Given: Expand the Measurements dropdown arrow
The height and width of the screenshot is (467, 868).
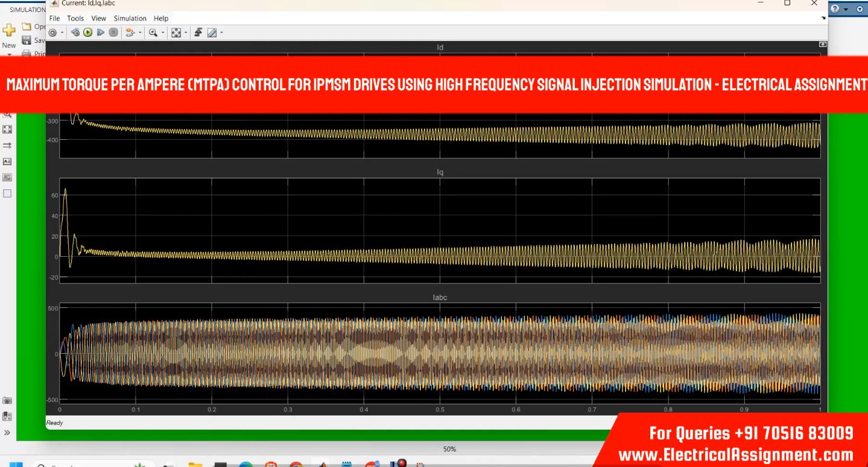Looking at the screenshot, I should (221, 33).
